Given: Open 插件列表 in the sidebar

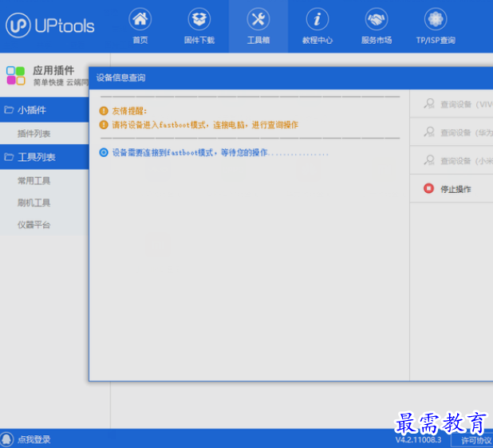Looking at the screenshot, I should 34,134.
